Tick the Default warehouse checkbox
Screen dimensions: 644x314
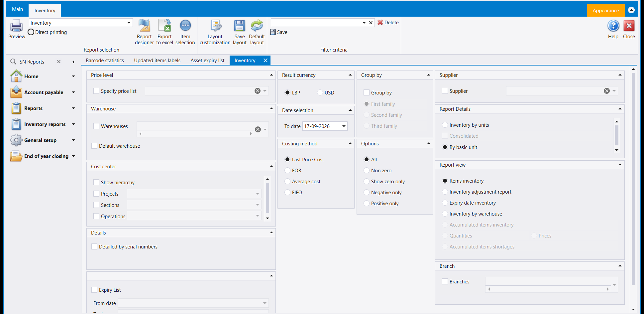point(94,146)
